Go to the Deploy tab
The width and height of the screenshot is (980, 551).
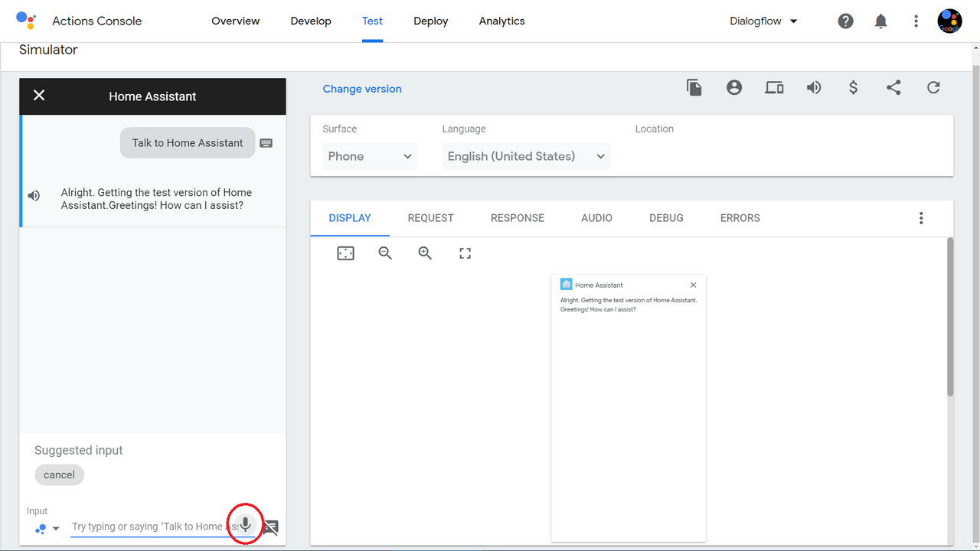pos(431,21)
